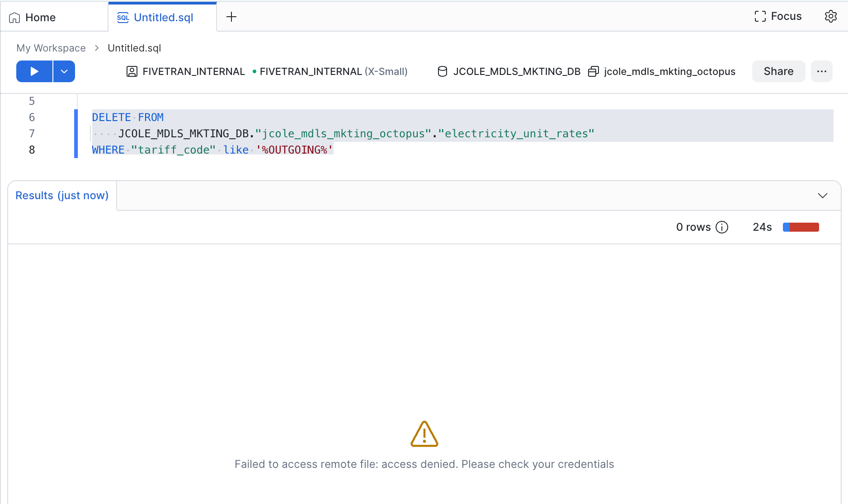Open FIVETRAN_INTERNAL (X-Small) warehouse selector

click(330, 71)
